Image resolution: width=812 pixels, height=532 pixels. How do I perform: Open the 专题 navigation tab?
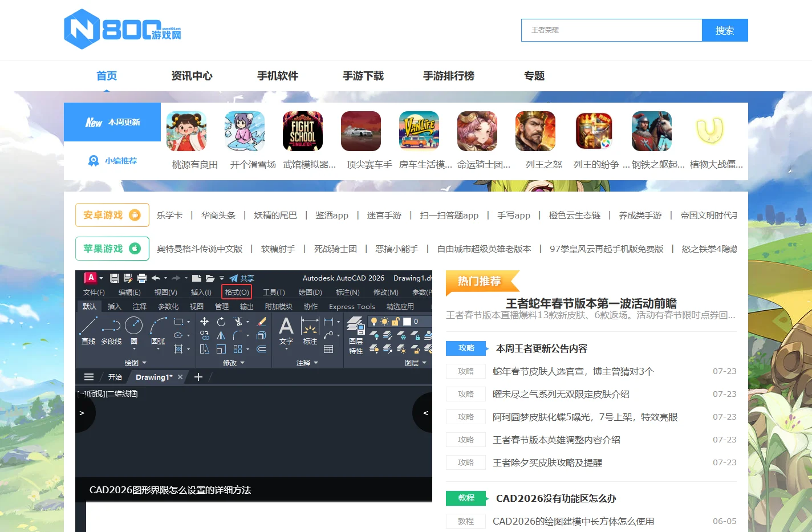(534, 76)
